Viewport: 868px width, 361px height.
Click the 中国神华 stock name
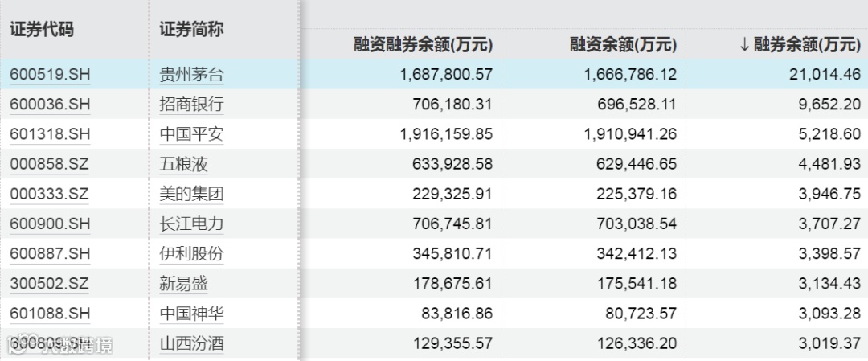click(191, 314)
